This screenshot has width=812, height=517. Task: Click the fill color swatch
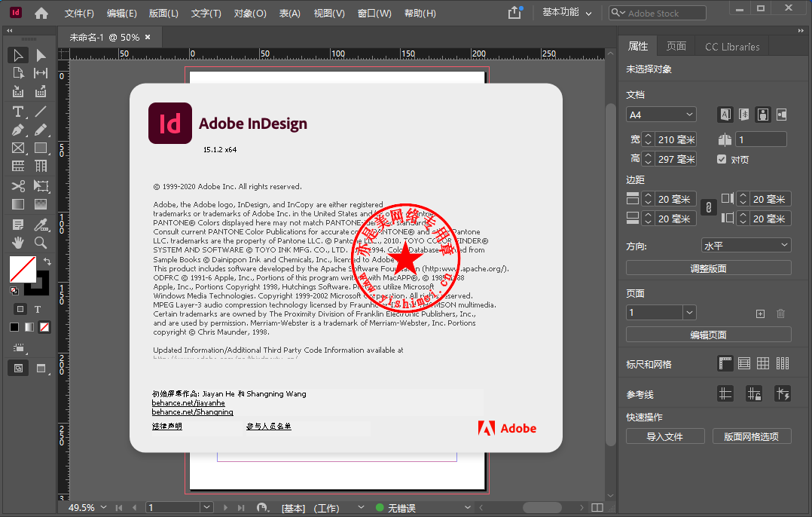pos(23,269)
